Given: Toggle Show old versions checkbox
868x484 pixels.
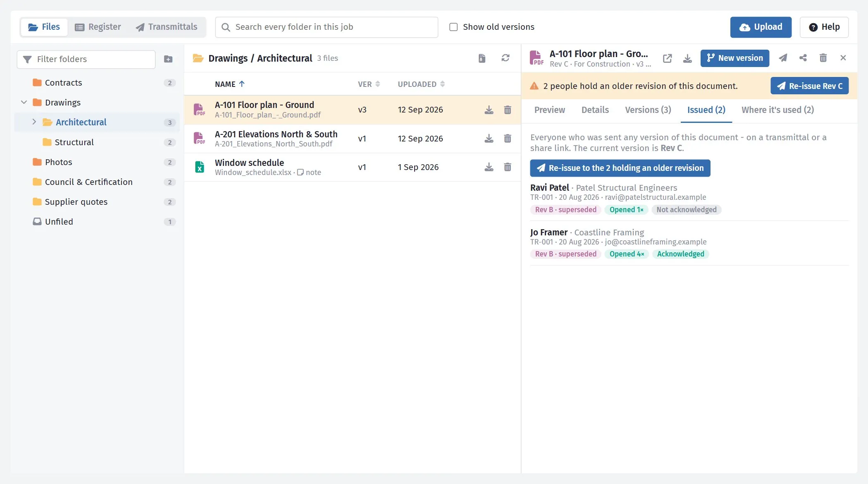Looking at the screenshot, I should pyautogui.click(x=453, y=27).
